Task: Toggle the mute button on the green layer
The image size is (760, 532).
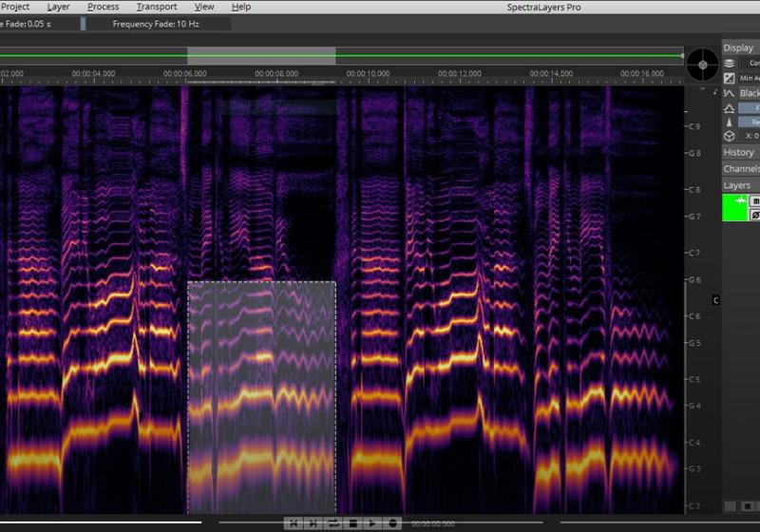Action: 755,201
